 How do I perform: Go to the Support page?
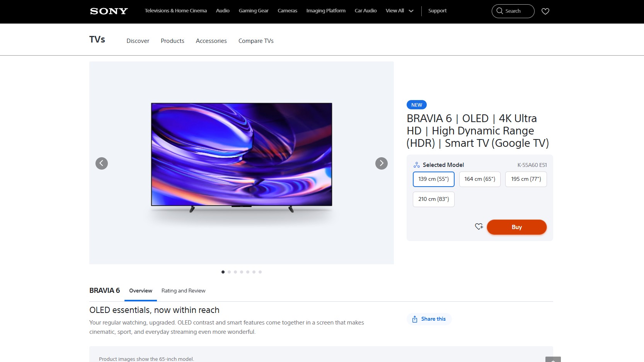coord(437,11)
